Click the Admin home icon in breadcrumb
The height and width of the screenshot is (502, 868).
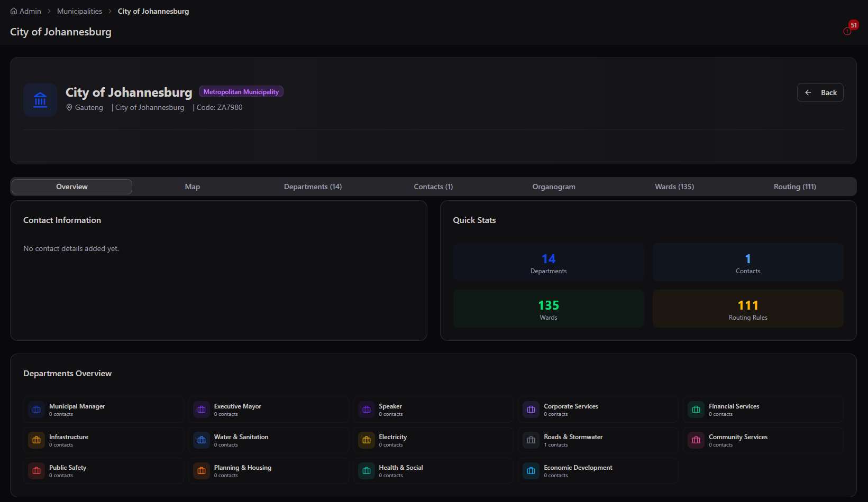click(x=14, y=11)
